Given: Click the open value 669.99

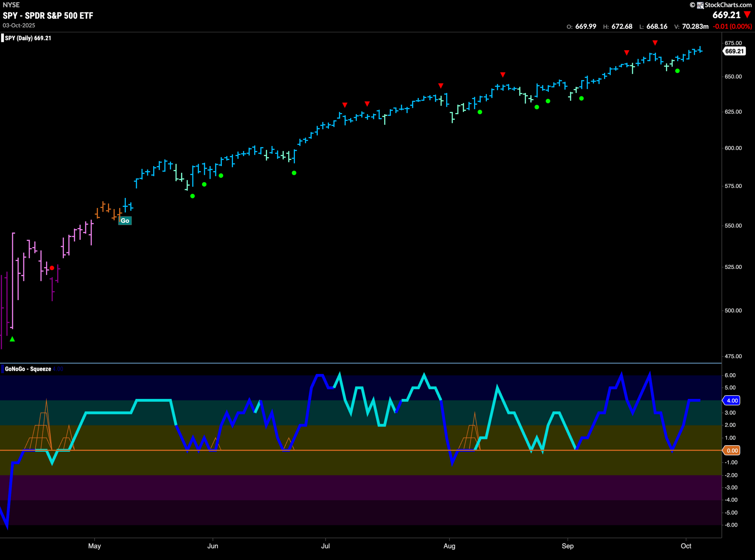Looking at the screenshot, I should click(x=585, y=27).
